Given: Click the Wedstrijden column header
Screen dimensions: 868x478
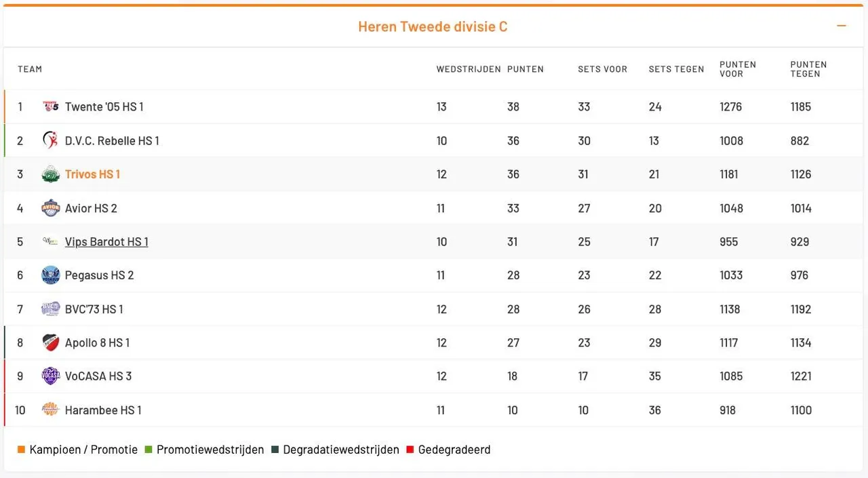Looking at the screenshot, I should click(x=469, y=69).
